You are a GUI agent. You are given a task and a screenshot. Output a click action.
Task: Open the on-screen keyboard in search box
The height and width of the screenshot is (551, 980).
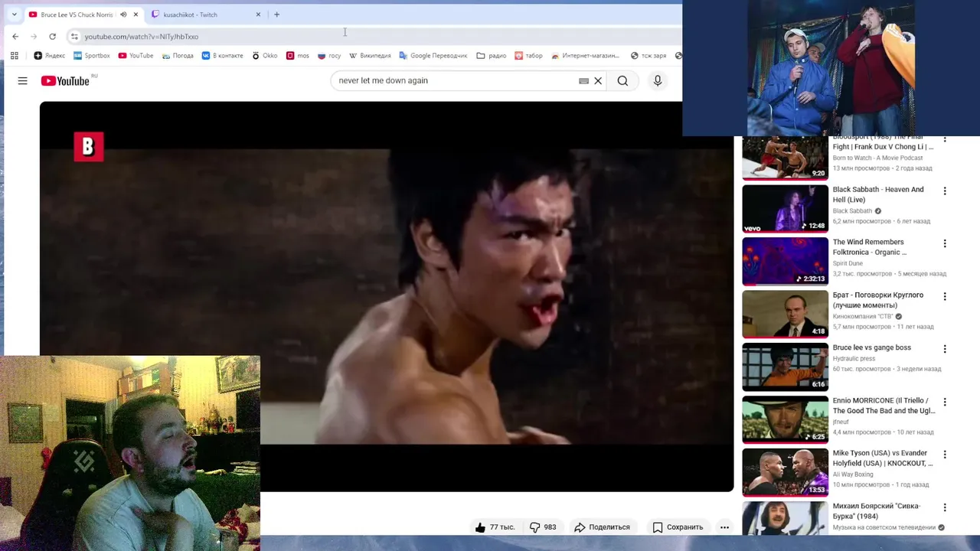pos(583,80)
